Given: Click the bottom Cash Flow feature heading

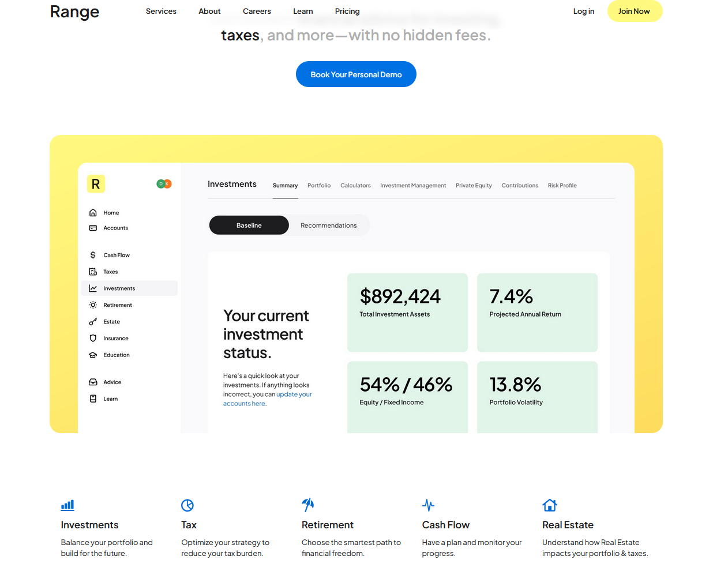Looking at the screenshot, I should pos(446,525).
